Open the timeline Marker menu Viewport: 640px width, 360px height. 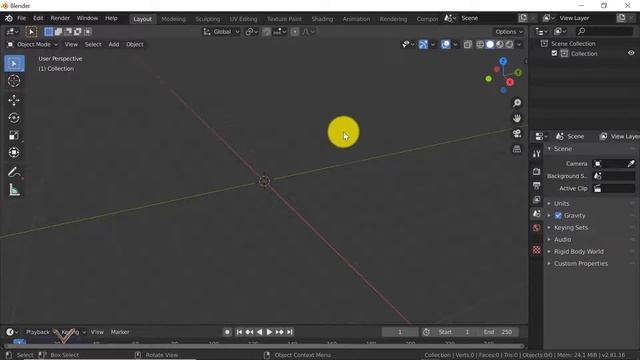tap(120, 332)
